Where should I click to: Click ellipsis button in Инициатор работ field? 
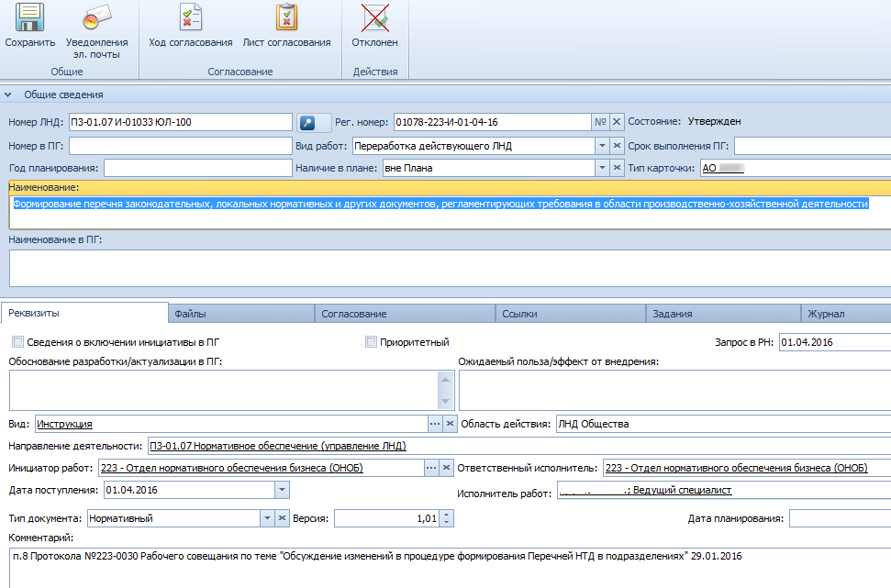(431, 468)
